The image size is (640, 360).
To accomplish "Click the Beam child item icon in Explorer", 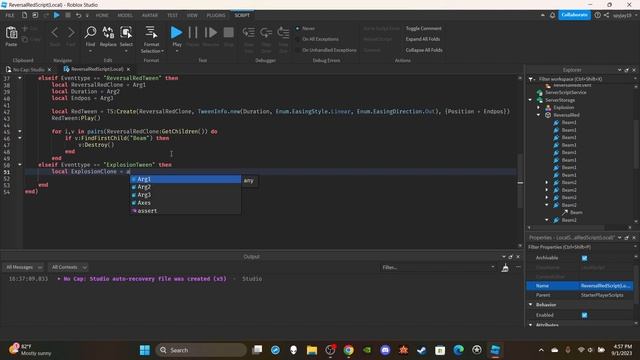I will pyautogui.click(x=565, y=212).
